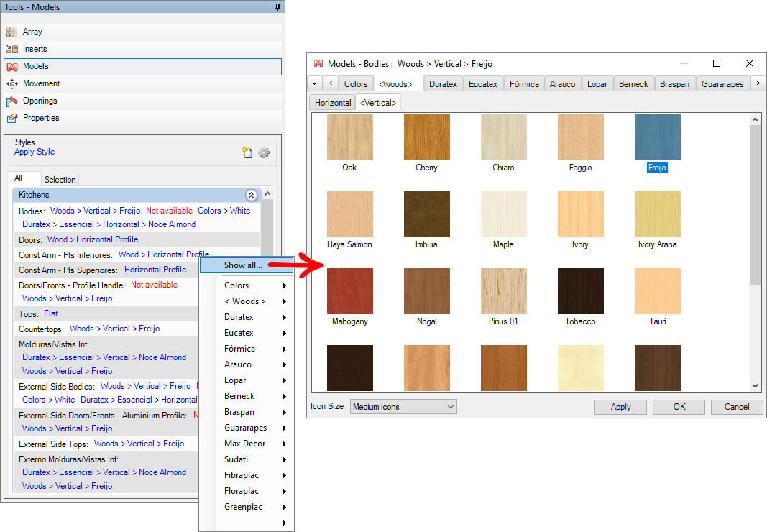
Task: Click the Apply Style link
Action: (x=35, y=152)
